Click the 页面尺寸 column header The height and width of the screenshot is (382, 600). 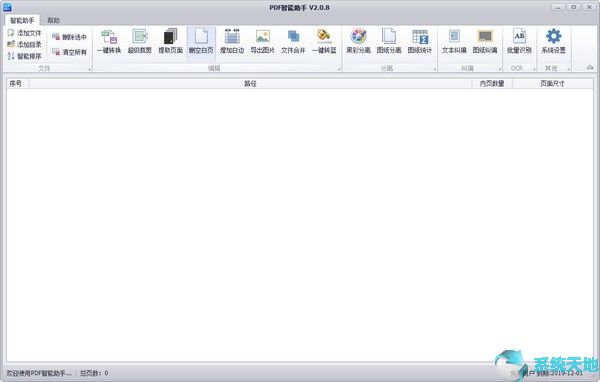click(553, 83)
